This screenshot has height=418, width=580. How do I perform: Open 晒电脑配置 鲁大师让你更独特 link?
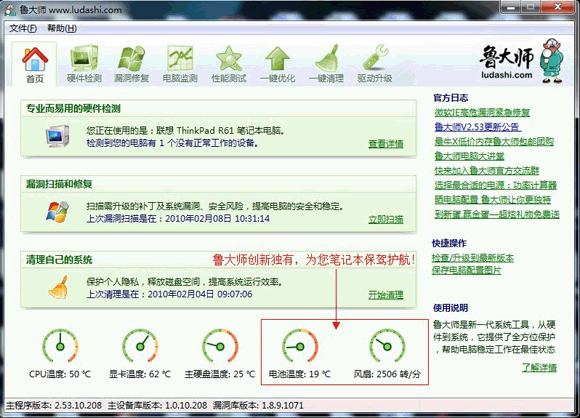492,200
